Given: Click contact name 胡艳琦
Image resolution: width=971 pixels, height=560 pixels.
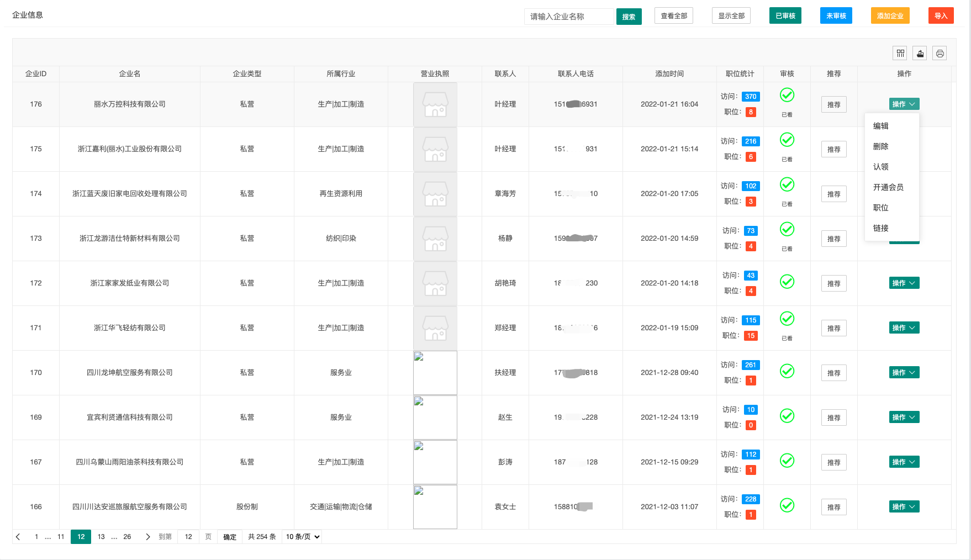Looking at the screenshot, I should click(x=505, y=283).
